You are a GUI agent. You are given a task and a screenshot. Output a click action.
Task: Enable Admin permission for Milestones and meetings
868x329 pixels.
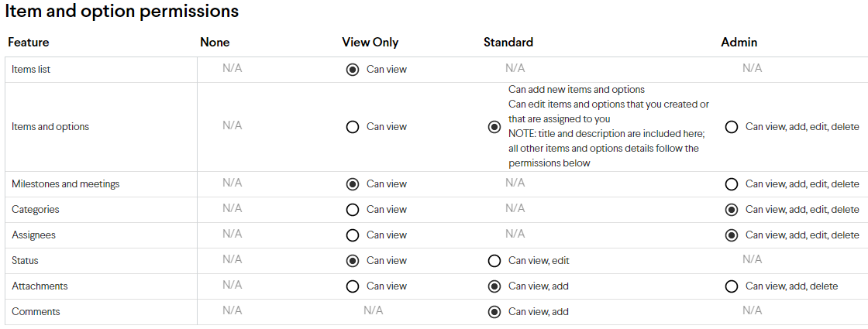pyautogui.click(x=732, y=184)
